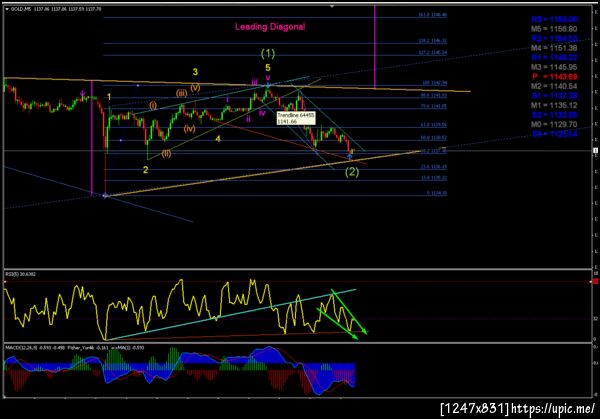Click the 'M4 = 1151.38' pivot label

(554, 48)
